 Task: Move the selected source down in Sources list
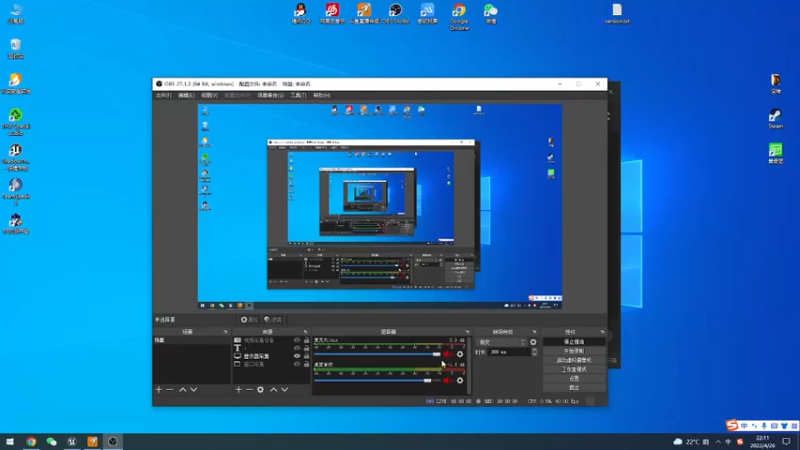coord(285,390)
